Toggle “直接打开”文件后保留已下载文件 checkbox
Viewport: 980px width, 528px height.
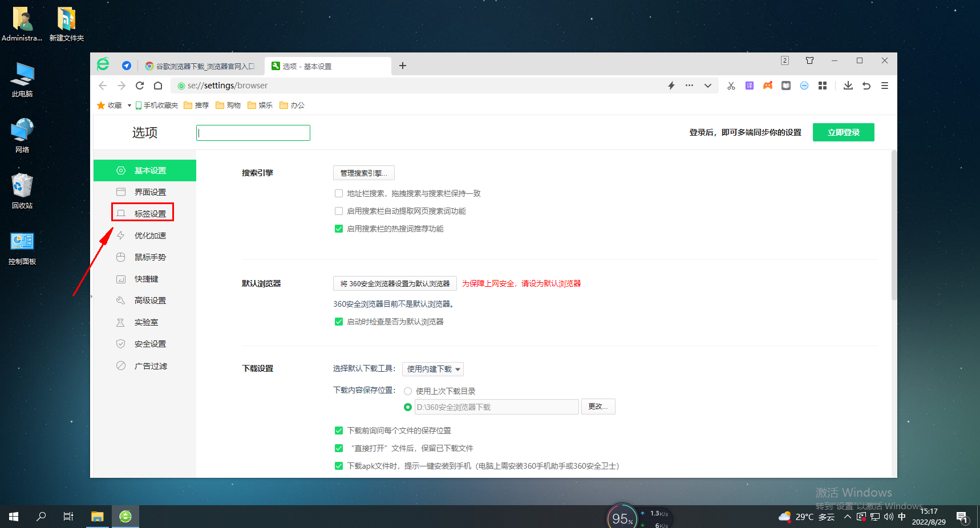[x=339, y=448]
